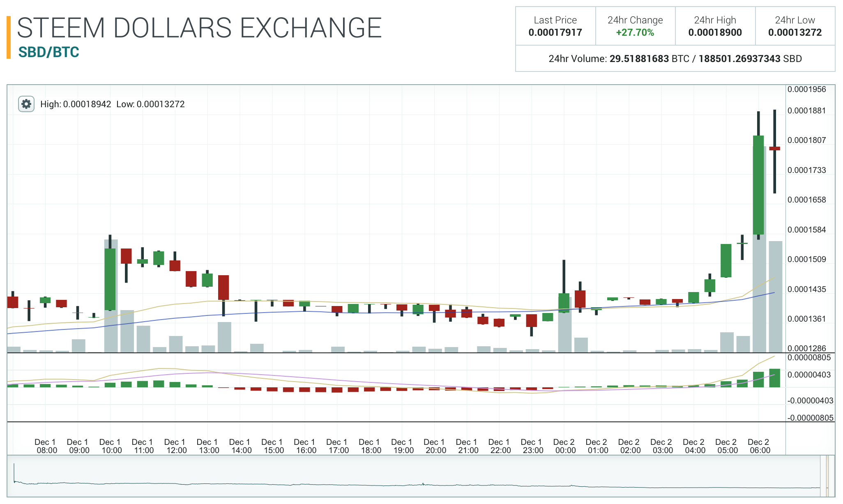
Task: Click the red candle at chart's right edge
Action: click(774, 148)
